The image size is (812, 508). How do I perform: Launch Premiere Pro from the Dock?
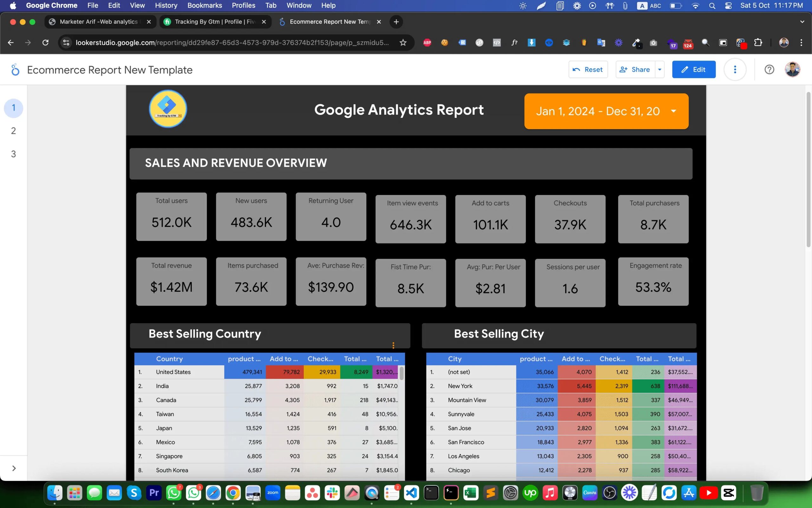154,493
